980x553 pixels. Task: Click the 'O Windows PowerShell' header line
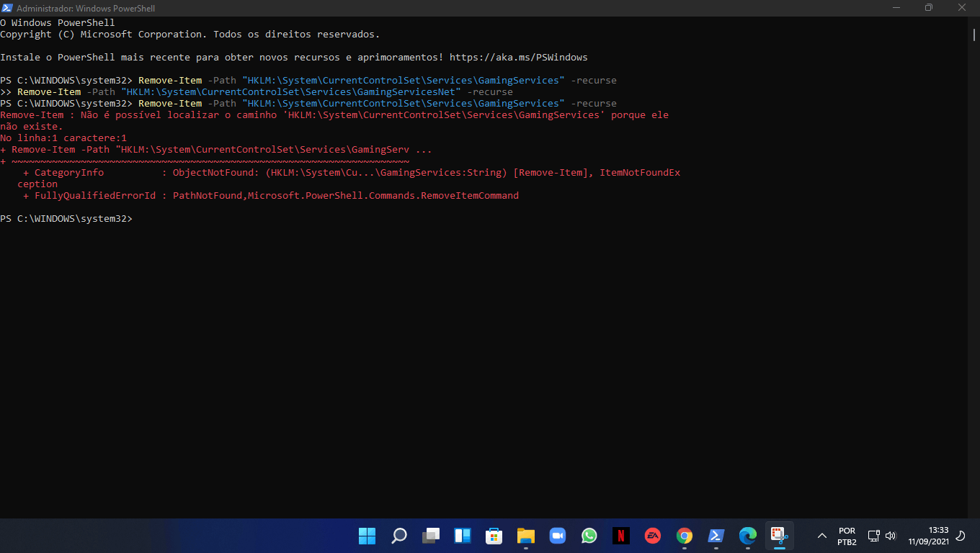pyautogui.click(x=58, y=22)
